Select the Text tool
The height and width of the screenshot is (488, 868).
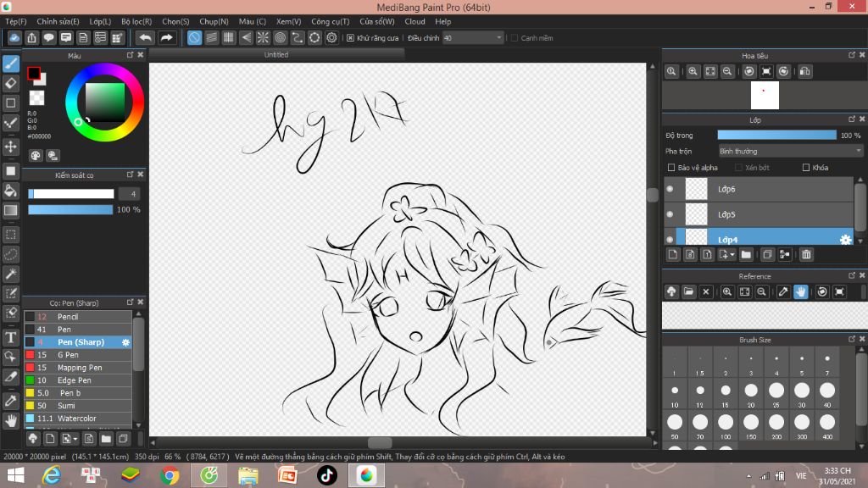coord(10,337)
